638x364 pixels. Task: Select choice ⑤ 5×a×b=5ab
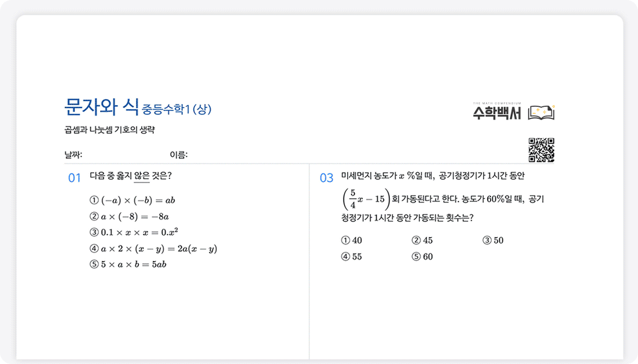[x=128, y=264]
